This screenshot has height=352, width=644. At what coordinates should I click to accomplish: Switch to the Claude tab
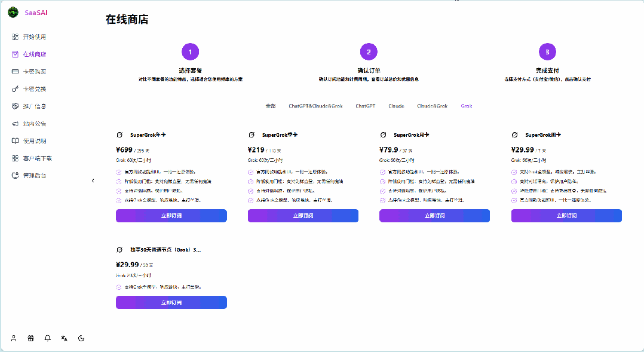click(396, 106)
